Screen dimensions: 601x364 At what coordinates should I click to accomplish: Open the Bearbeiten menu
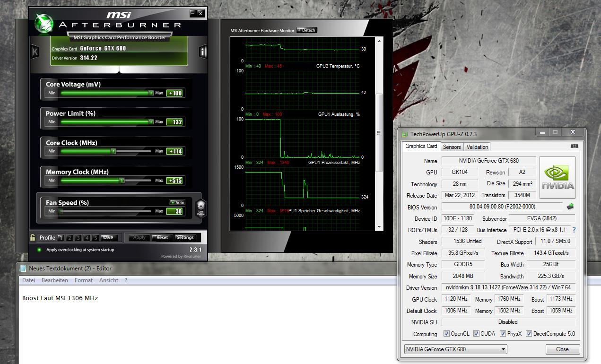click(x=54, y=280)
